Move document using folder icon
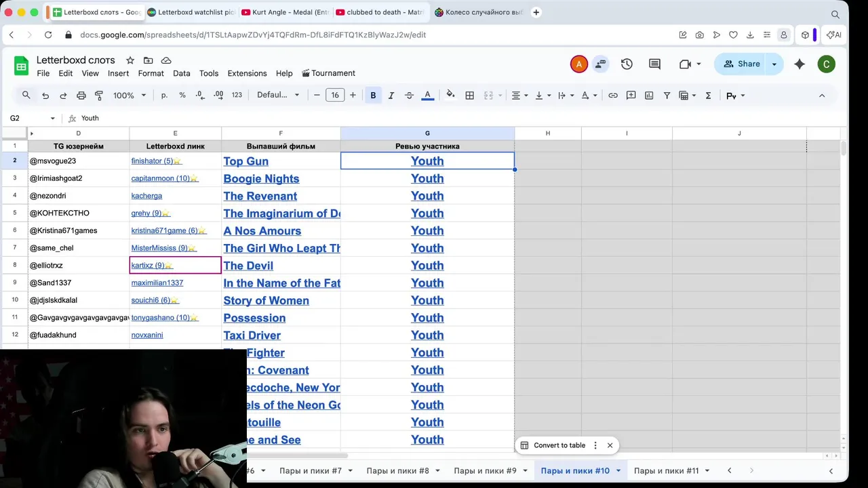Image resolution: width=868 pixels, height=488 pixels. coord(148,60)
